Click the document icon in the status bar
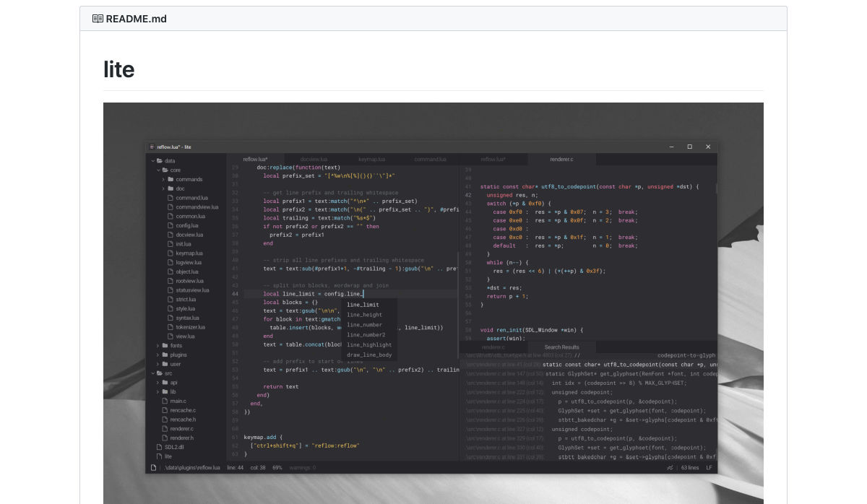867x504 pixels. click(x=153, y=468)
